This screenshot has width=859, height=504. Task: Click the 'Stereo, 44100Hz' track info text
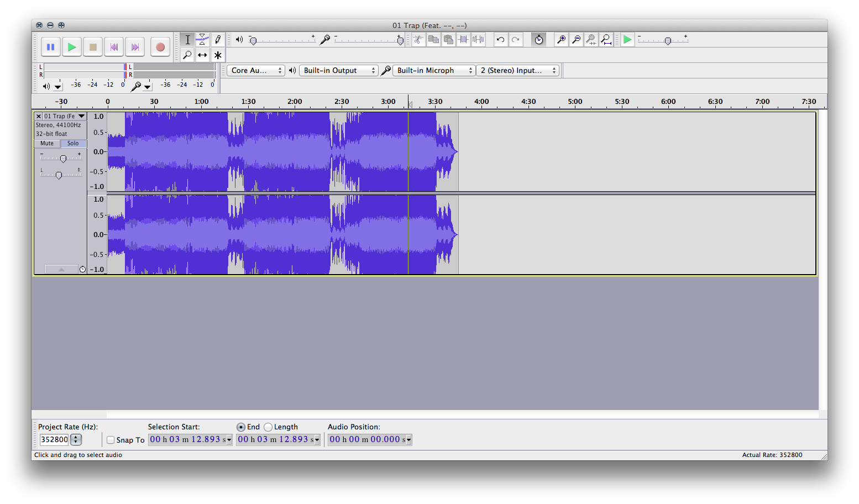pos(59,125)
